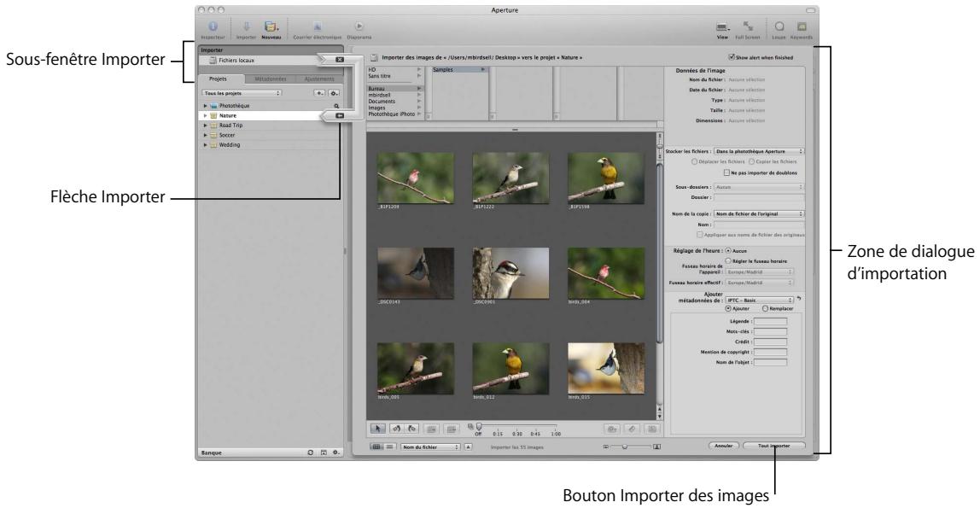Switch to grid view
Image resolution: width=980 pixels, height=508 pixels.
click(x=376, y=447)
